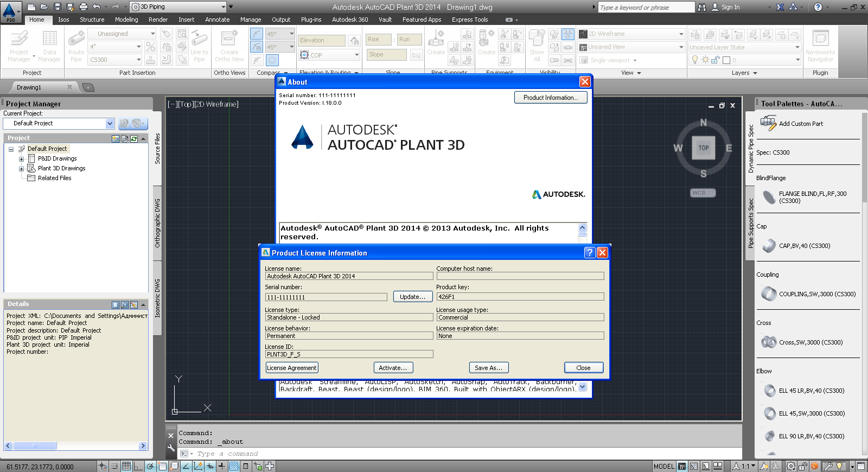This screenshot has width=868, height=472.
Task: Click Show All in Visibility panel
Action: (x=537, y=46)
